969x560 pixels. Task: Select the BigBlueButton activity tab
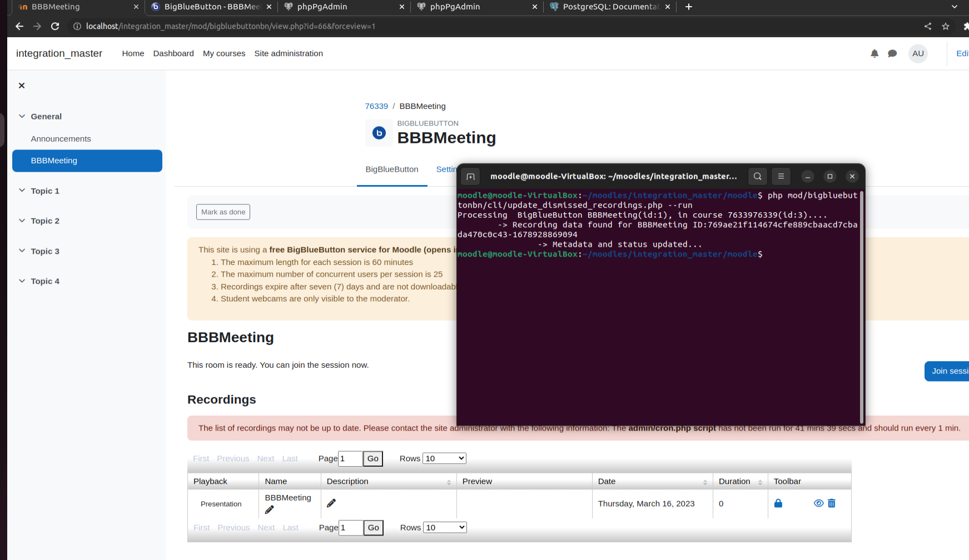[392, 169]
